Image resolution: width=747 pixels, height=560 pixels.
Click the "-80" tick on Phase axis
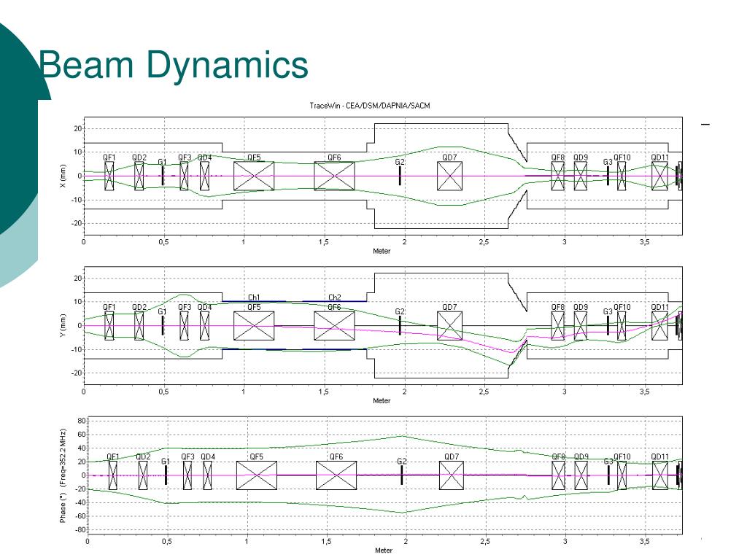click(80, 530)
